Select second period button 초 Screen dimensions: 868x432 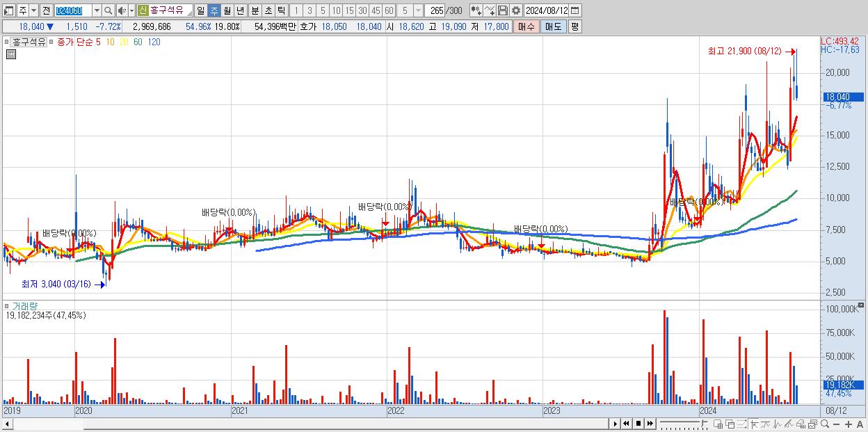268,10
